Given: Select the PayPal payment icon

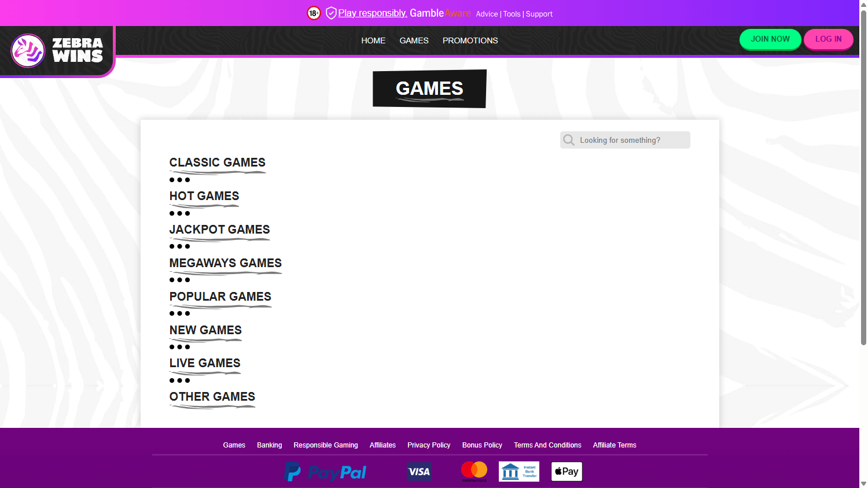Looking at the screenshot, I should pos(325,472).
